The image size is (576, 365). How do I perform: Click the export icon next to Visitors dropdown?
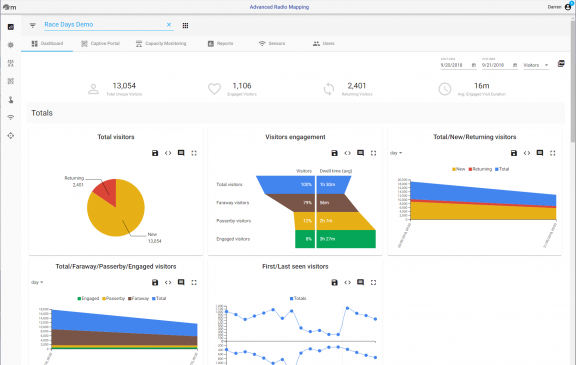[561, 64]
